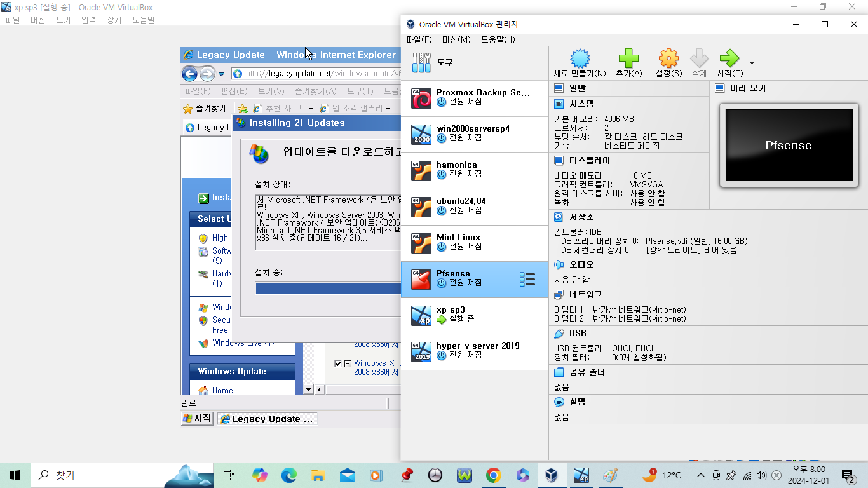Open IE recent pages dropdown arrow
This screenshot has width=868, height=488.
click(x=222, y=74)
